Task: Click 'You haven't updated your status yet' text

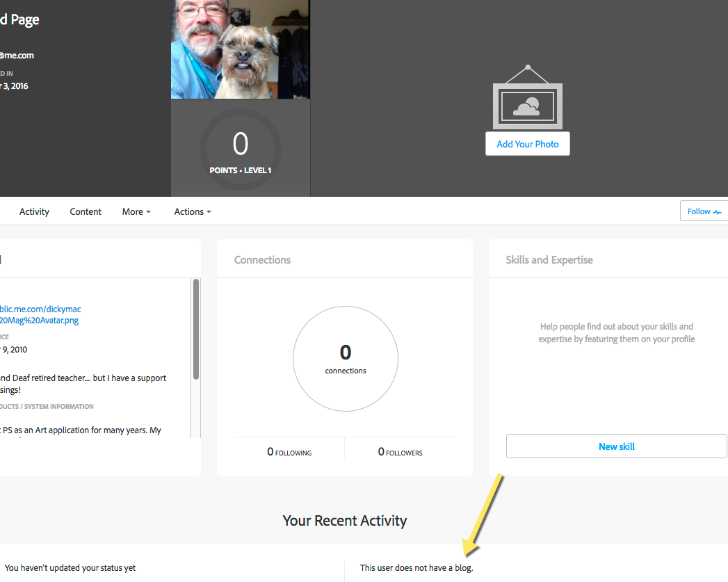Action: tap(70, 567)
